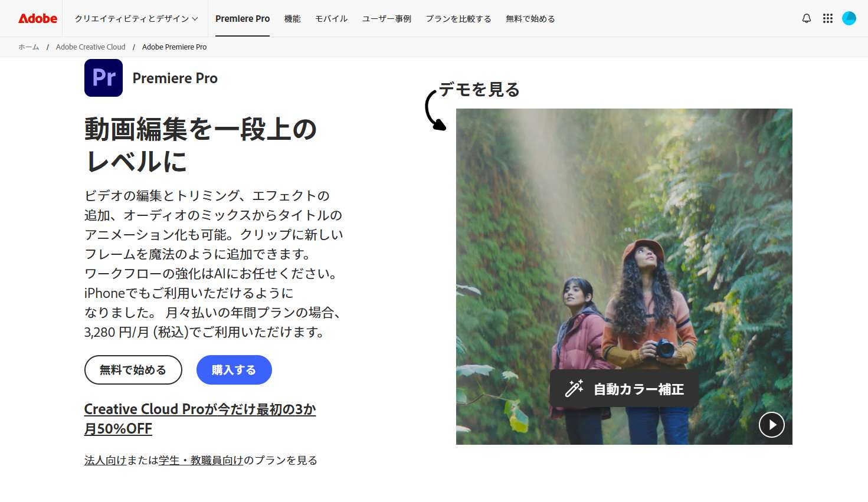Open the app switcher grid icon
This screenshot has height=502, width=868.
[x=828, y=18]
